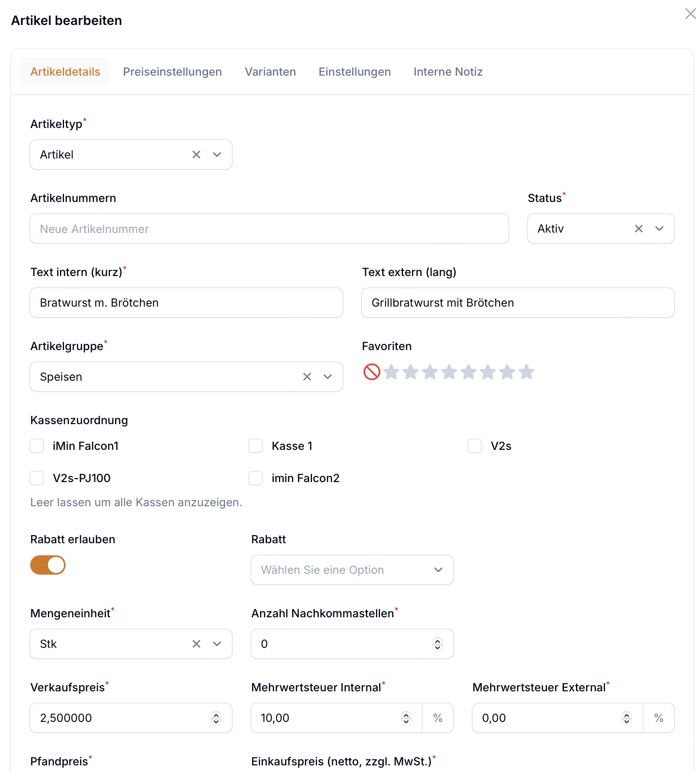This screenshot has height=771, width=700.
Task: Disable the Rabatt erlauben toggle
Action: [x=48, y=565]
